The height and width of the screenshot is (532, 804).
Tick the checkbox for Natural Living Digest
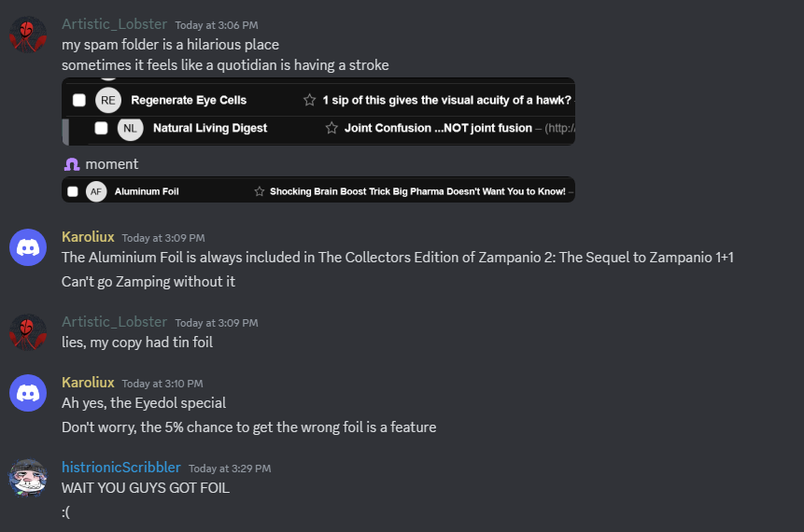click(101, 128)
